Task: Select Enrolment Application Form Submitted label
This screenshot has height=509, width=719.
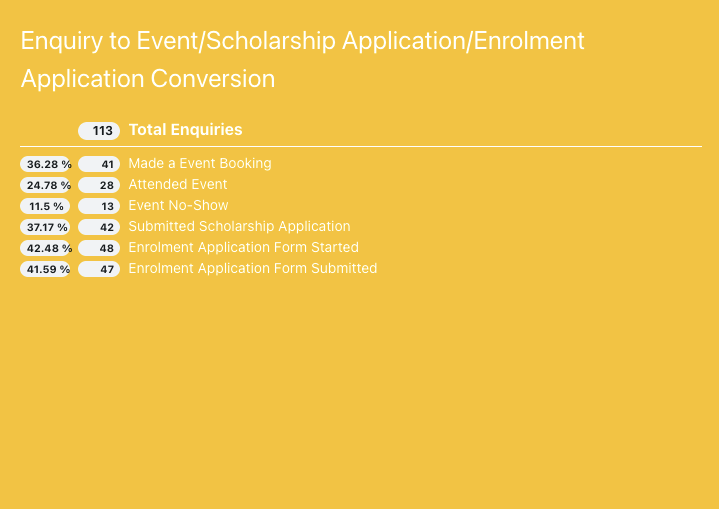Action: point(252,268)
